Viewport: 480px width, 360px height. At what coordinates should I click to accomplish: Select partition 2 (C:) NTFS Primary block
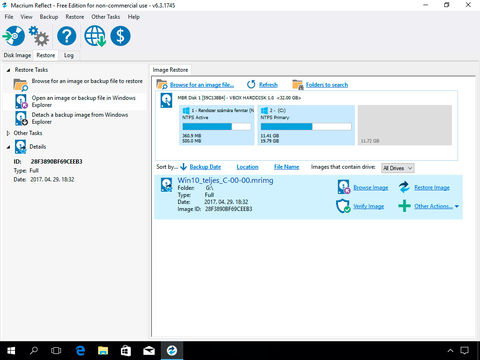click(306, 125)
